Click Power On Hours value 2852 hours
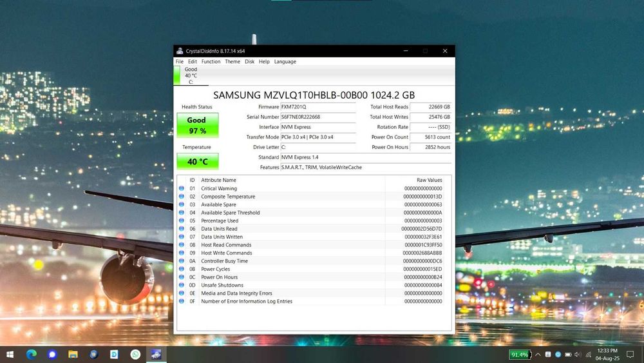Image resolution: width=644 pixels, height=363 pixels. pos(430,147)
